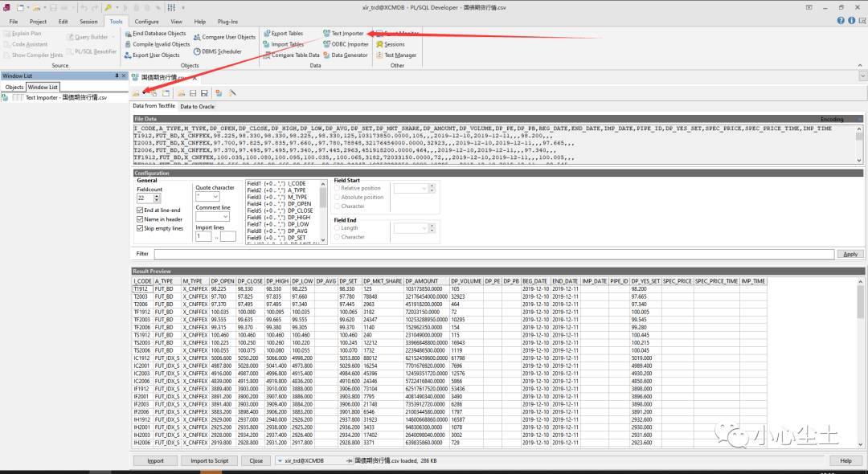Open Import Tables tool
The image size is (868, 474).
coord(284,44)
